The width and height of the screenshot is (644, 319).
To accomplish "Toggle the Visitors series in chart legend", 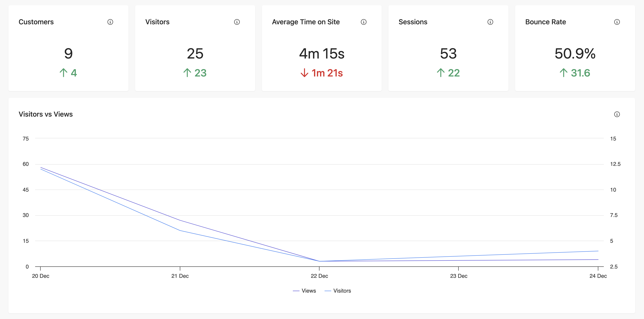I will tap(337, 291).
